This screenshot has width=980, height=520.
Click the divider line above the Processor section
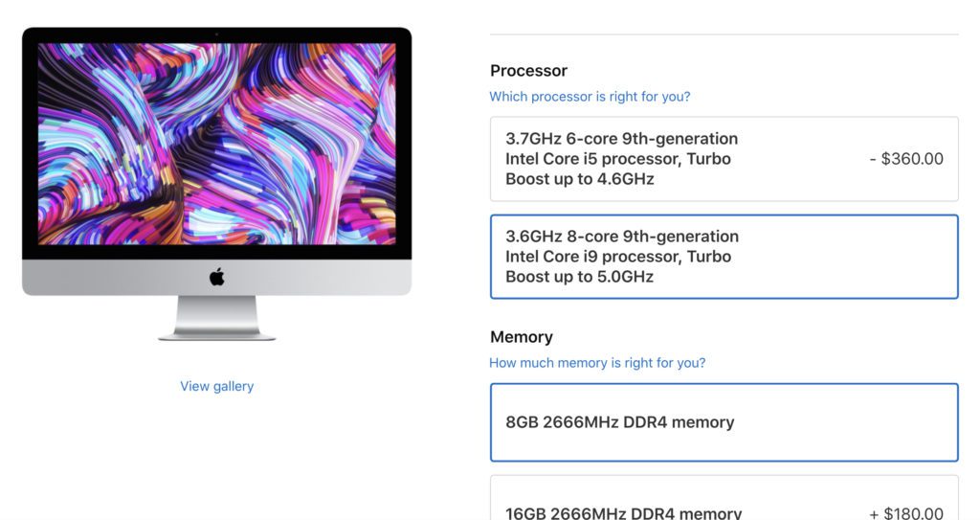(724, 34)
